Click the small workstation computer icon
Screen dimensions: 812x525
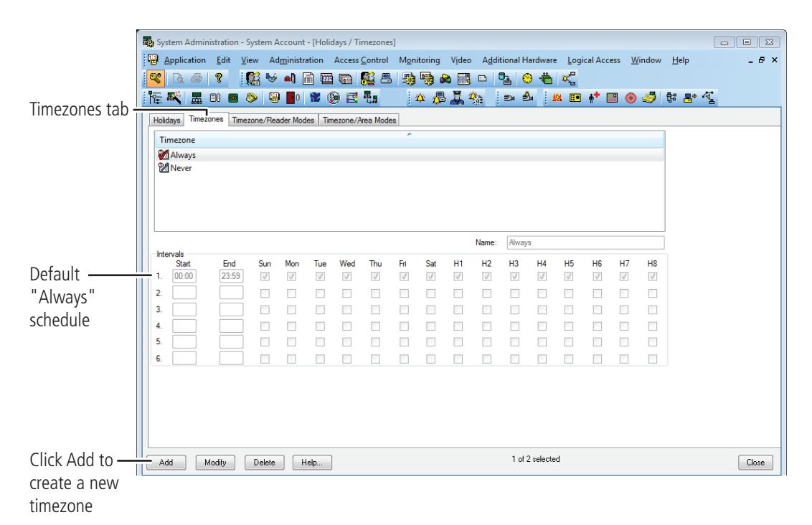point(386,79)
